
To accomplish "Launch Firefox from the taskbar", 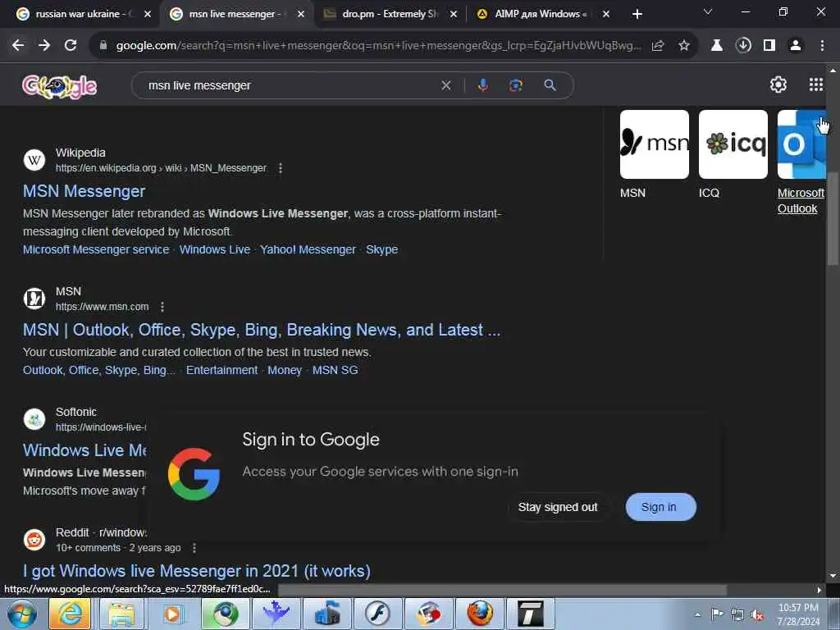I will (x=480, y=614).
